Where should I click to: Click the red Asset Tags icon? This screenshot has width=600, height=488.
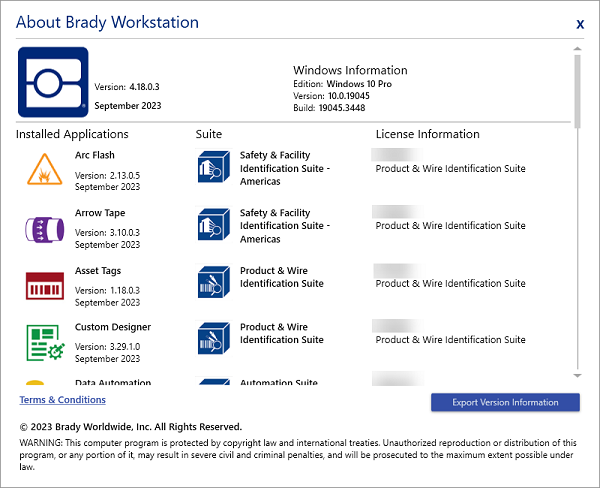point(44,286)
